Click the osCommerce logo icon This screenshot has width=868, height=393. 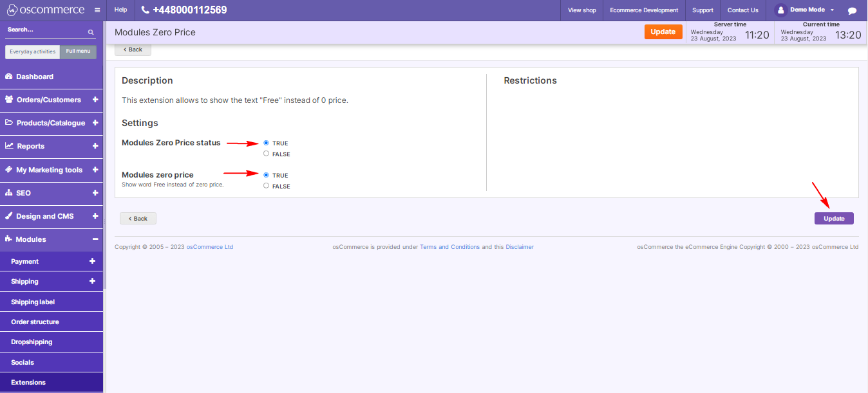(x=11, y=10)
